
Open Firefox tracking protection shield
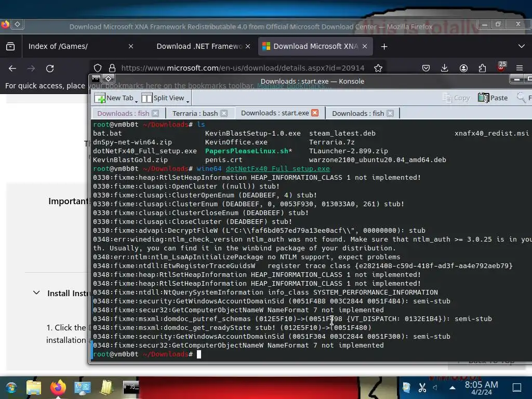[x=98, y=68]
